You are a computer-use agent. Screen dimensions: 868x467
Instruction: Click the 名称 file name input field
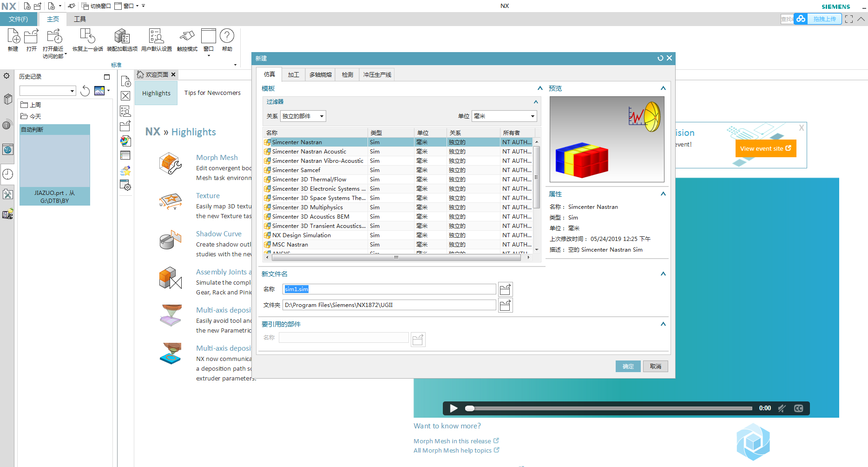pyautogui.click(x=389, y=289)
